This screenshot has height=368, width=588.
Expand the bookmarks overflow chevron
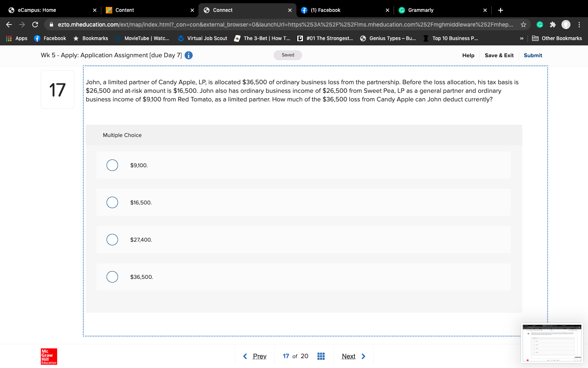[x=522, y=38]
